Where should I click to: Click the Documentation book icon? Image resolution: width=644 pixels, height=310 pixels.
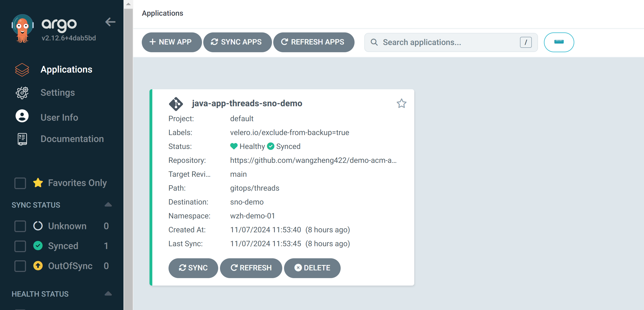[x=22, y=139]
